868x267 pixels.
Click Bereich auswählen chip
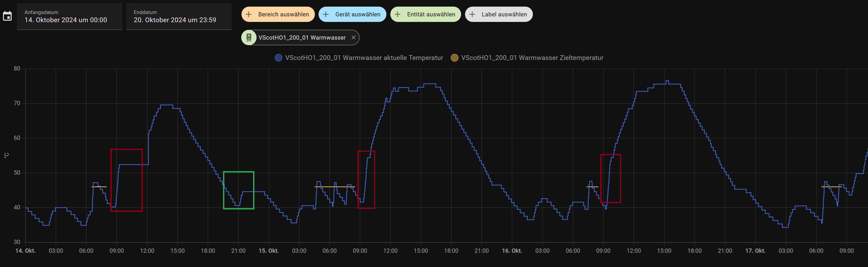pos(278,14)
